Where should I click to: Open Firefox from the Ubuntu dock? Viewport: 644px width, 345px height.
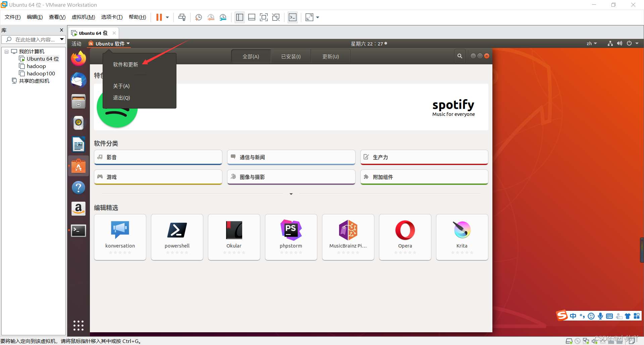coord(78,59)
